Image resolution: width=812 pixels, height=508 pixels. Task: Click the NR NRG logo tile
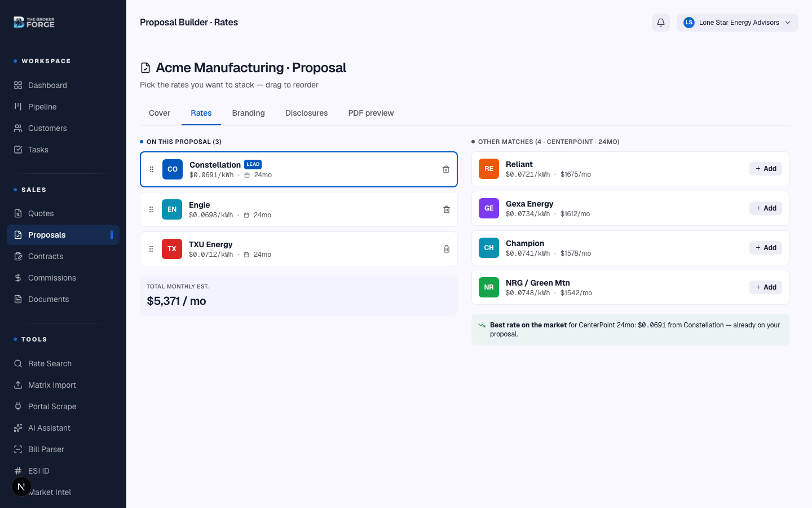click(x=489, y=287)
